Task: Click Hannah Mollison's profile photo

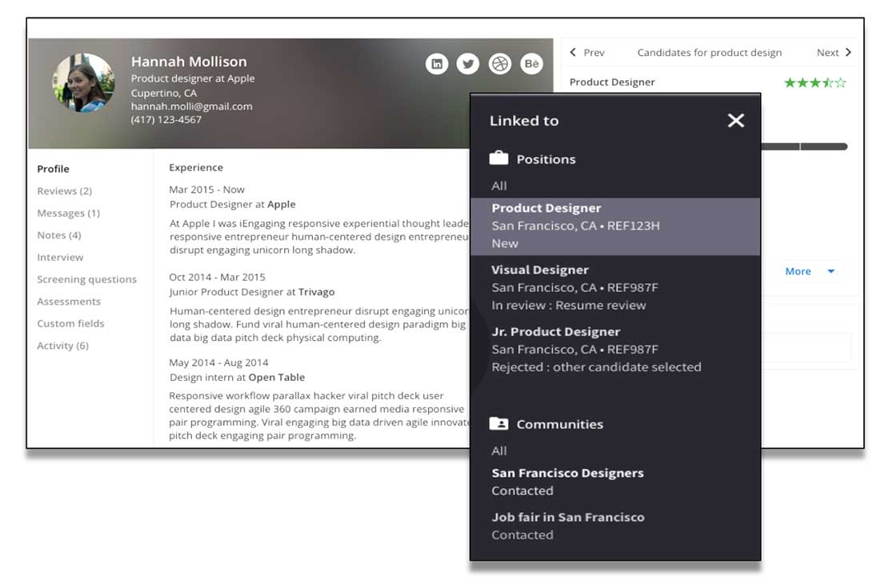Action: [x=83, y=82]
